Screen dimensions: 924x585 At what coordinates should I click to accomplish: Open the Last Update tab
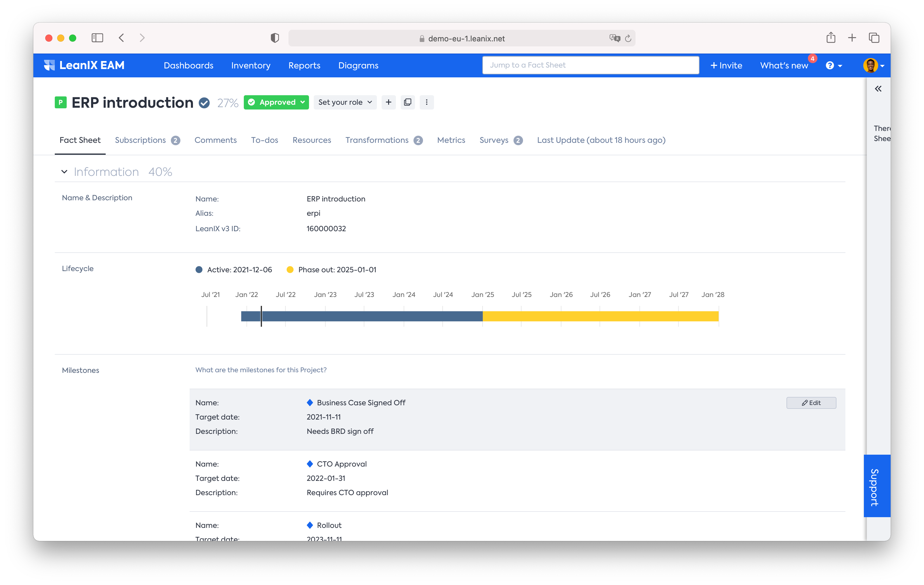pos(601,140)
